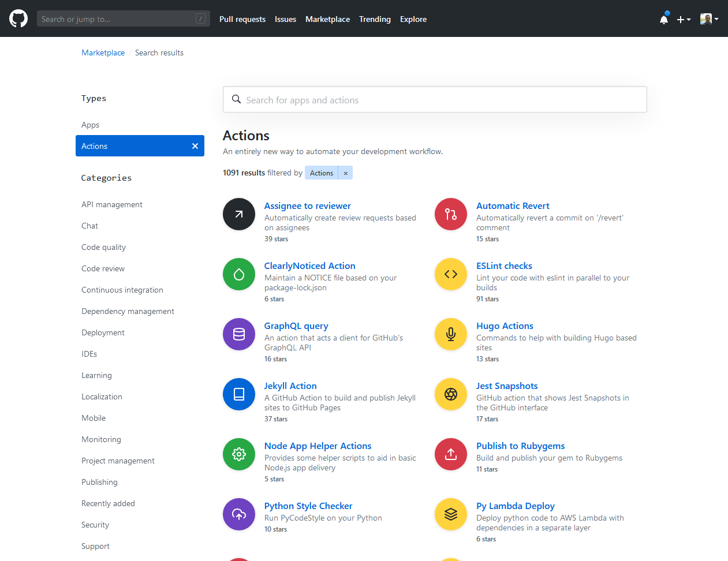The width and height of the screenshot is (728, 561).
Task: Open the Py Lambda Deploy link
Action: pos(516,506)
